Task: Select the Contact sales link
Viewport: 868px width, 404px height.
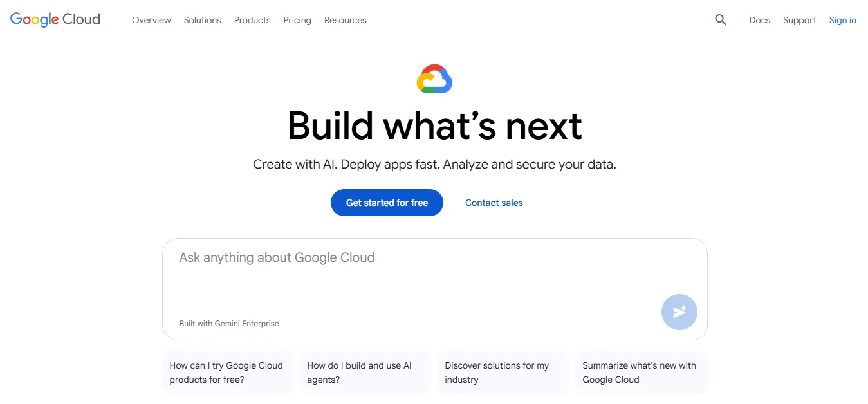Action: coord(494,202)
